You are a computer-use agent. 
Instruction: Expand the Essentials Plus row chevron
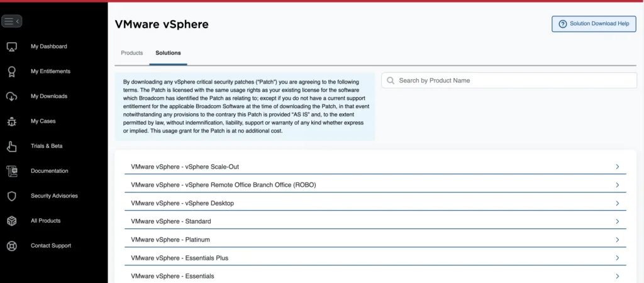click(x=618, y=258)
